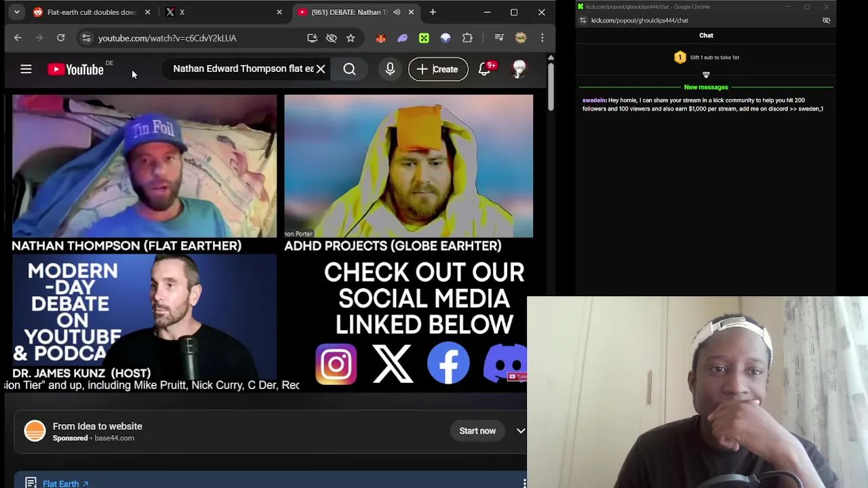Click Gift 1 sub to take 1st
This screenshot has width=868, height=488.
pyautogui.click(x=715, y=58)
